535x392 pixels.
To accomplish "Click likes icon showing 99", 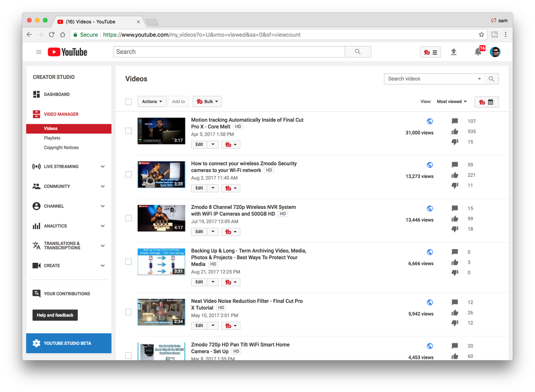I will pyautogui.click(x=455, y=219).
